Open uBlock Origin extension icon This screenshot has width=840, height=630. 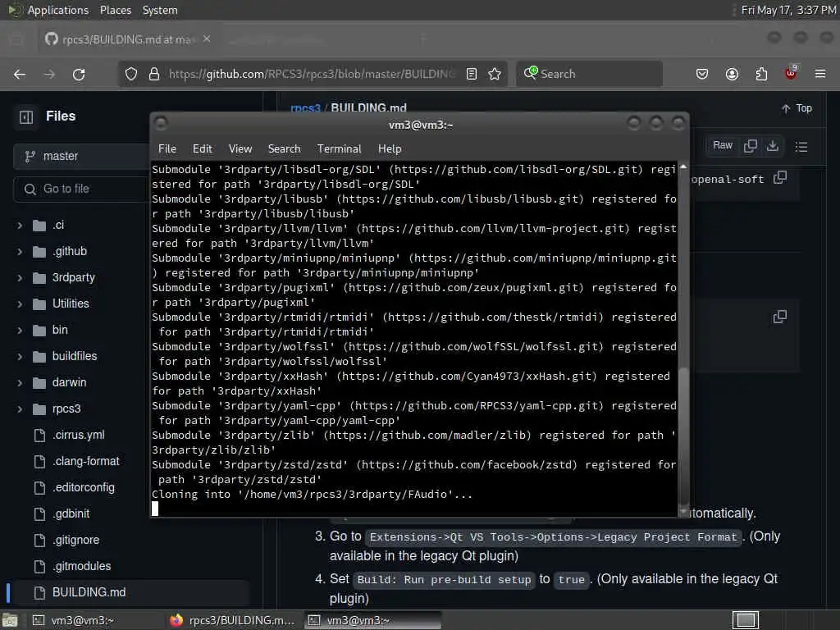coord(791,73)
